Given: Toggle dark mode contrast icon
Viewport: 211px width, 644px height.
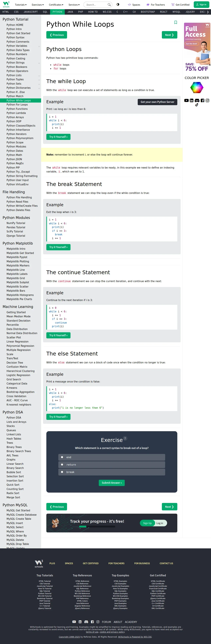Looking at the screenshot, I should (x=118, y=4).
